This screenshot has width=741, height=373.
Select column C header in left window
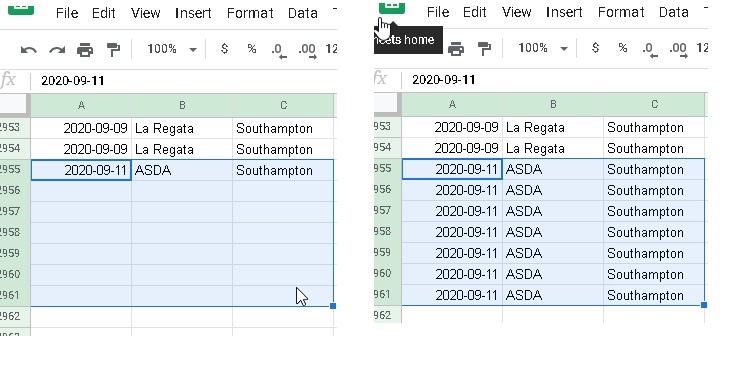tap(283, 105)
